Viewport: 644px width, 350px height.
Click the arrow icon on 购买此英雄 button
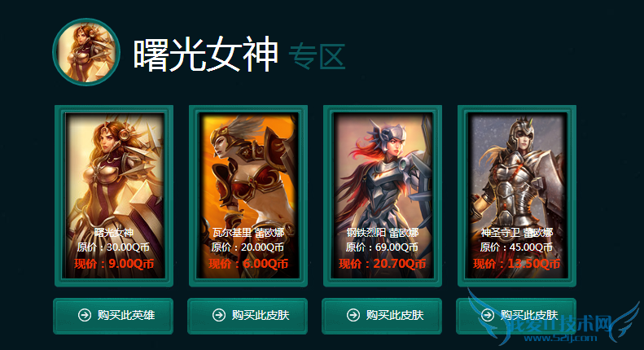(x=85, y=315)
